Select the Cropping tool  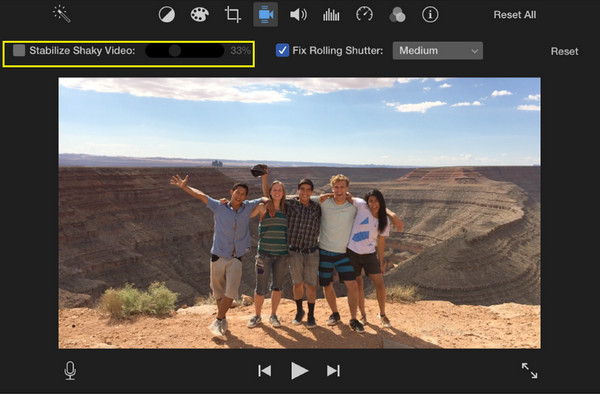(233, 15)
